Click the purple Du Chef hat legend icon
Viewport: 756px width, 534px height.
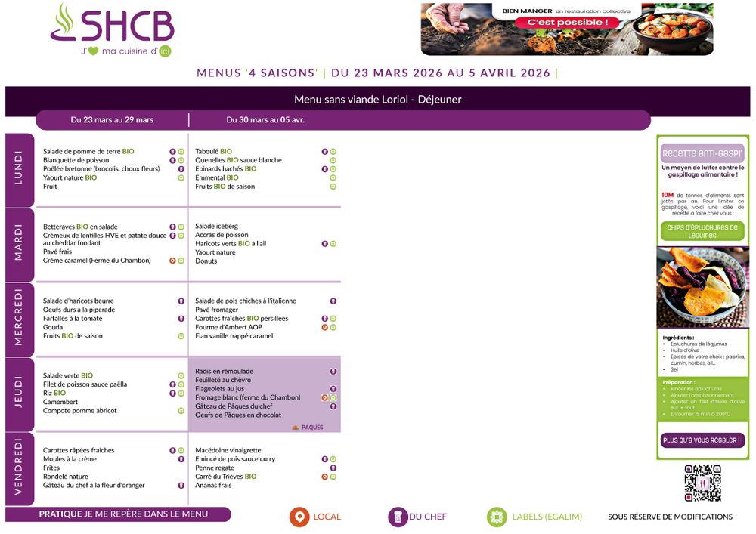tap(398, 517)
